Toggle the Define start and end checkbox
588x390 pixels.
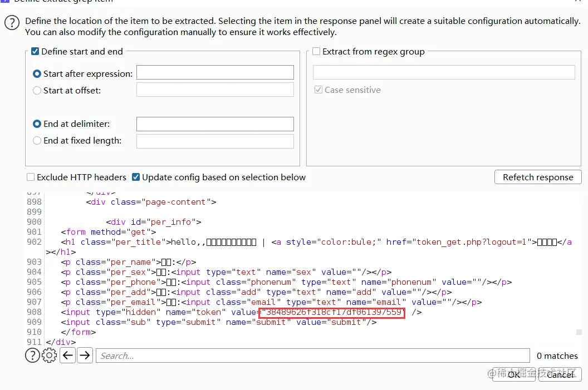[x=36, y=51]
